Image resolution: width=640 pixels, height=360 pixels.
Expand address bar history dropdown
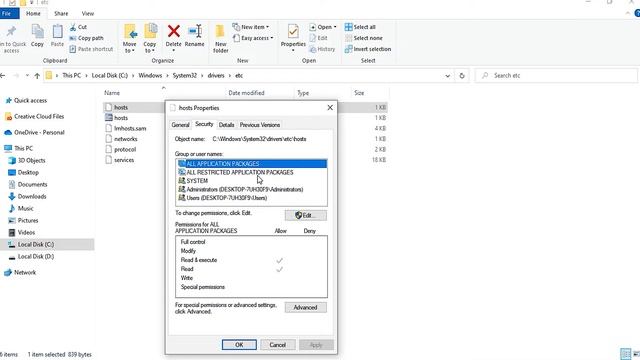pyautogui.click(x=447, y=76)
